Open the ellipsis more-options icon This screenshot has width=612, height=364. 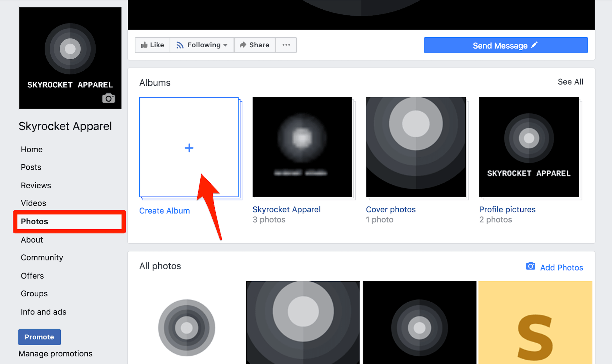coord(286,45)
